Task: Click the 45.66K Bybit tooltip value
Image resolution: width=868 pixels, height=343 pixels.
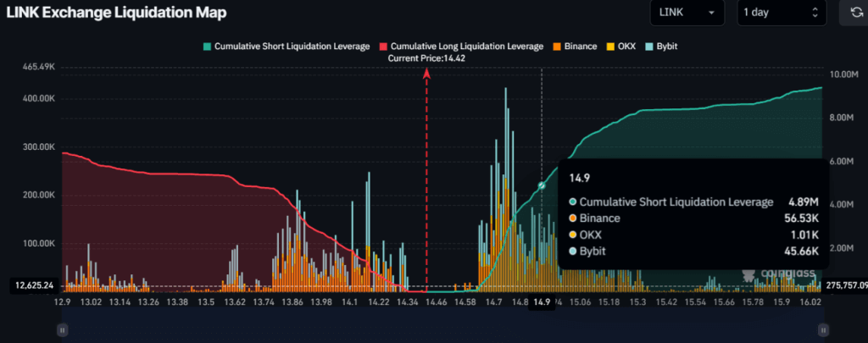Action: 802,252
